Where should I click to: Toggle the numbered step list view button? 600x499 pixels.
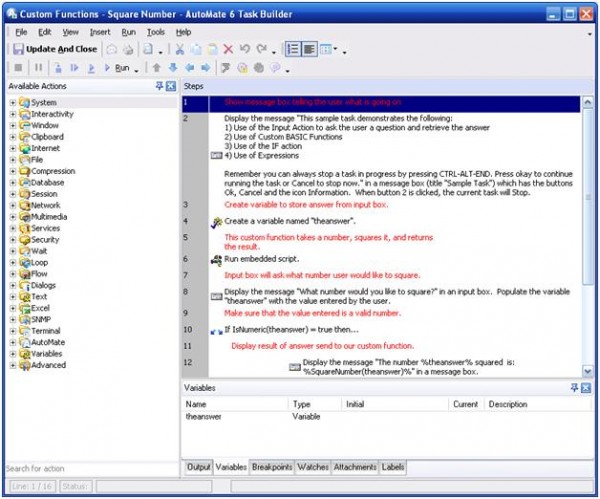(x=293, y=49)
